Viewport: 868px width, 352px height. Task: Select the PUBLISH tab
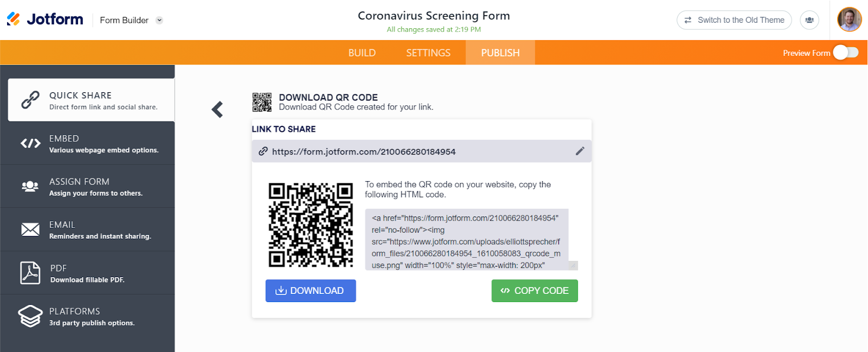point(500,53)
